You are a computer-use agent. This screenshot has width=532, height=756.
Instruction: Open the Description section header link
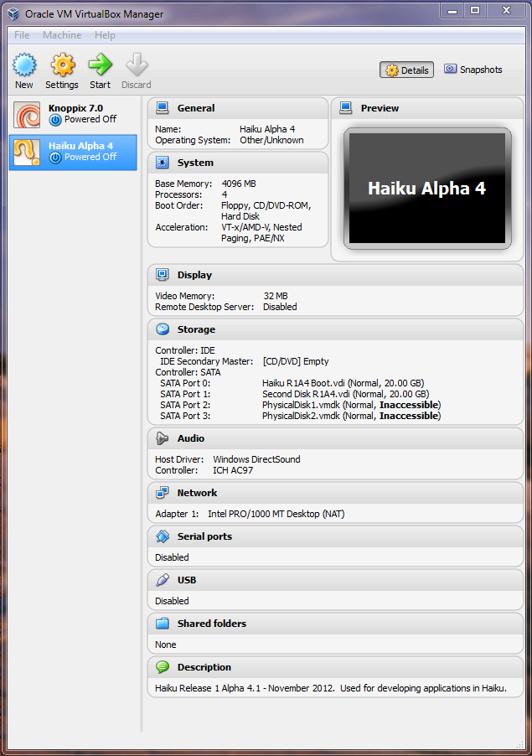tap(204, 667)
